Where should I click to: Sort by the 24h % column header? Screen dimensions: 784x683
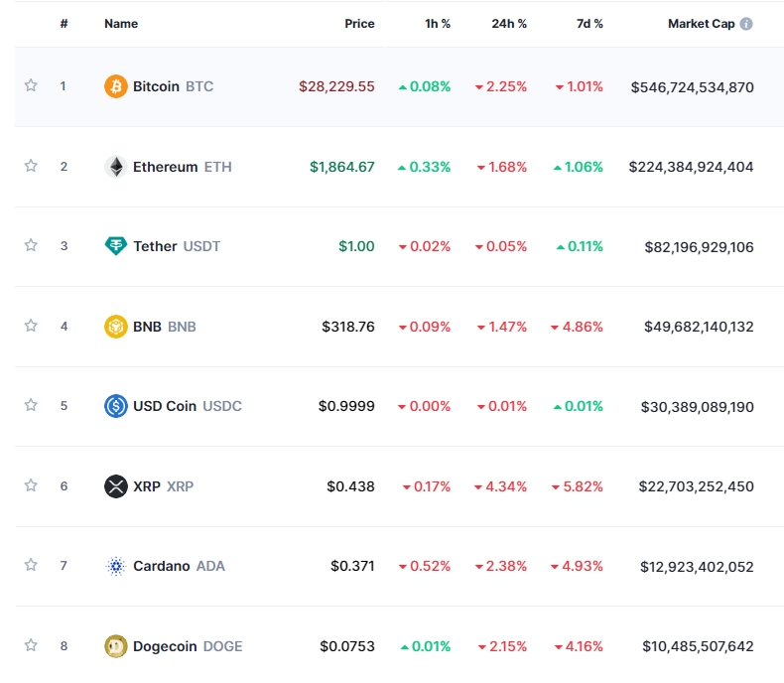pos(509,24)
